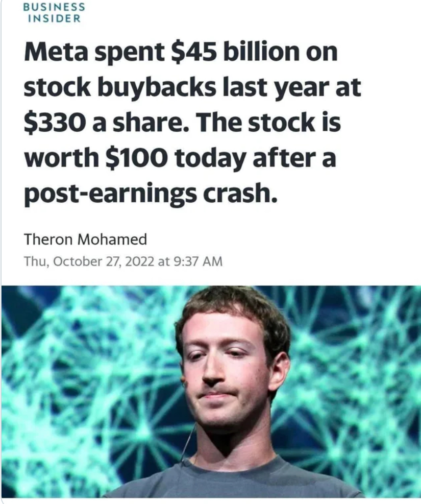
Task: Click the author name Theron Mohamed
Action: click(85, 239)
